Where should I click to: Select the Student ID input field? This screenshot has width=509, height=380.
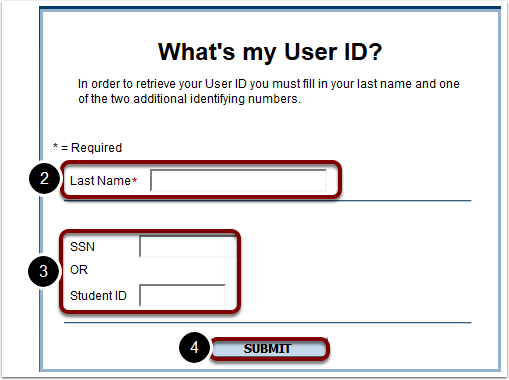(x=182, y=295)
